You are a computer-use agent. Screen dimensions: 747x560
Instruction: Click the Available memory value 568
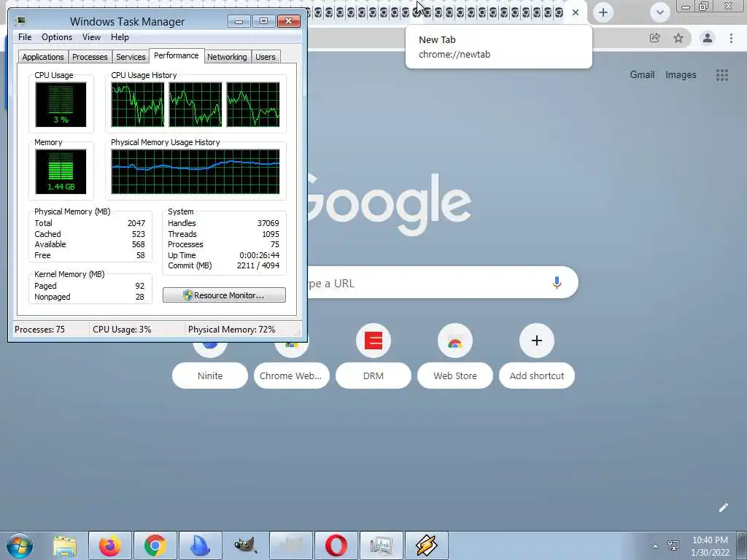[x=138, y=244]
